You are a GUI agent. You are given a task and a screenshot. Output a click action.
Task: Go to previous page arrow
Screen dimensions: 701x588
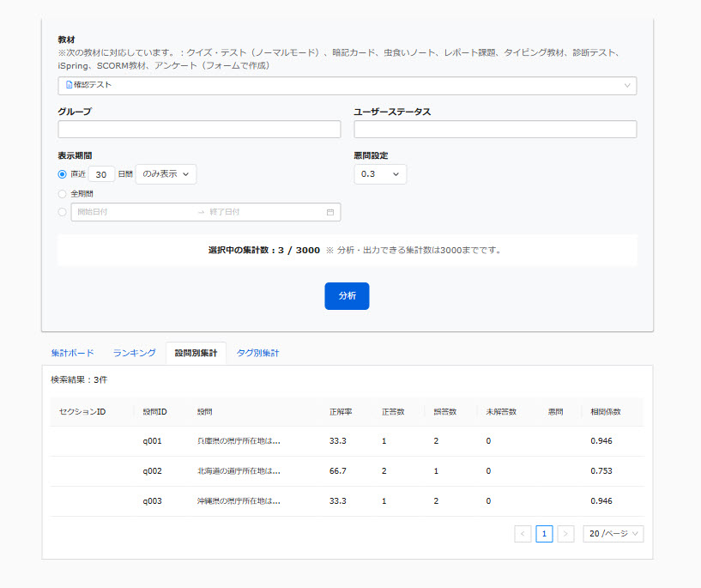coord(523,534)
